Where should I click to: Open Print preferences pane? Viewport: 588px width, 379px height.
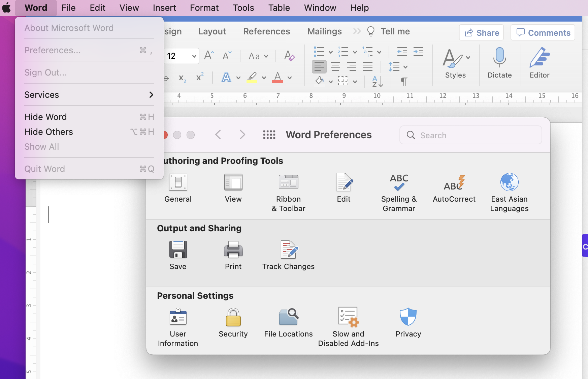click(x=233, y=256)
